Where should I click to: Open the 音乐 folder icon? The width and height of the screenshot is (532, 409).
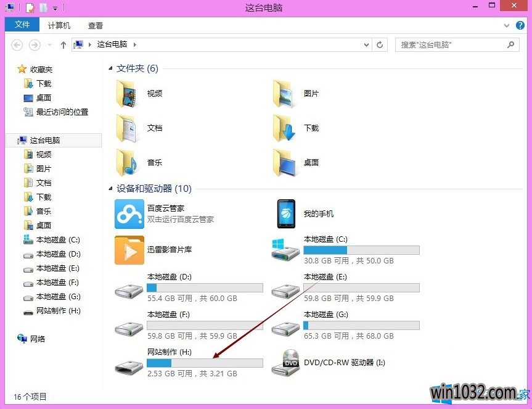(129, 163)
